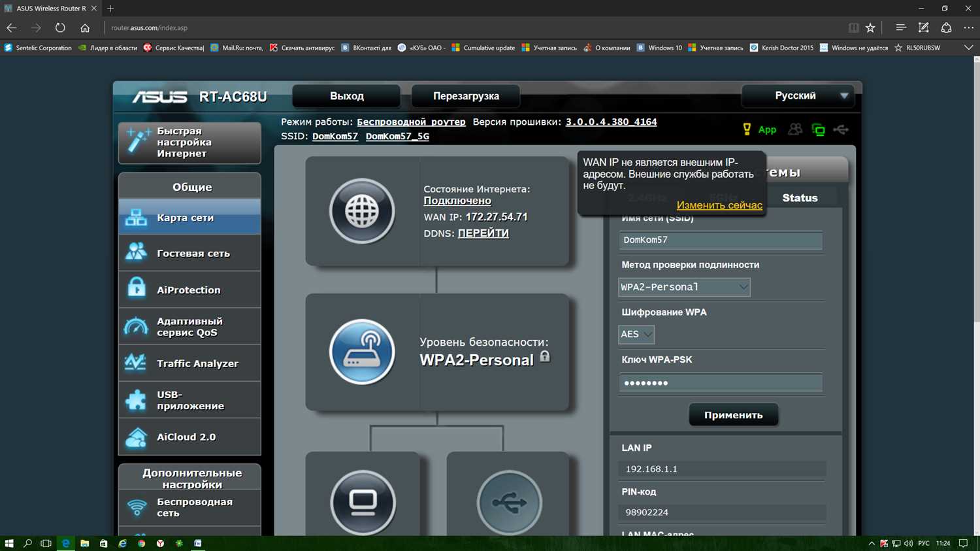Click the green App link icon
980x551 pixels.
767,130
